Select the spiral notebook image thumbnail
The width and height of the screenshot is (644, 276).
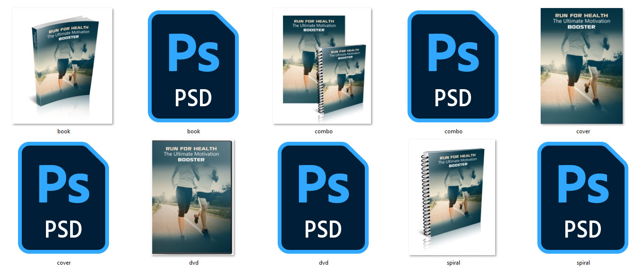pos(453,197)
